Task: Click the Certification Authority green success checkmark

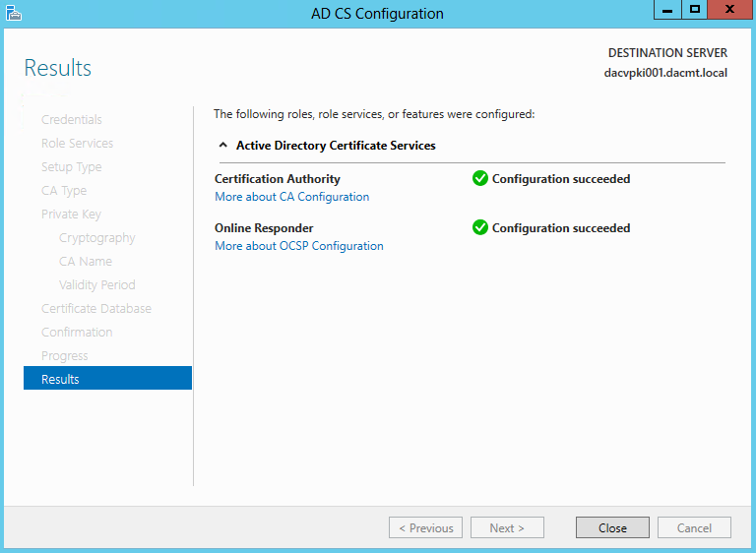Action: tap(480, 178)
